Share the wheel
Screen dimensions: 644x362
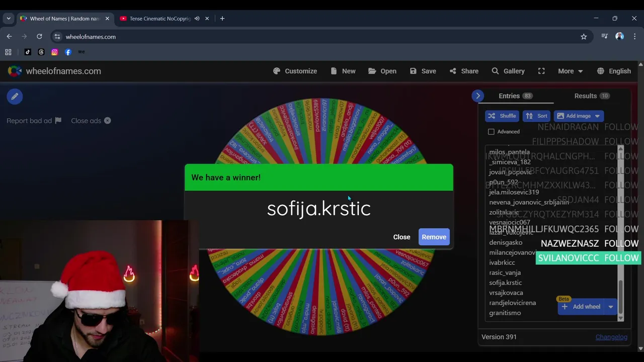(464, 71)
